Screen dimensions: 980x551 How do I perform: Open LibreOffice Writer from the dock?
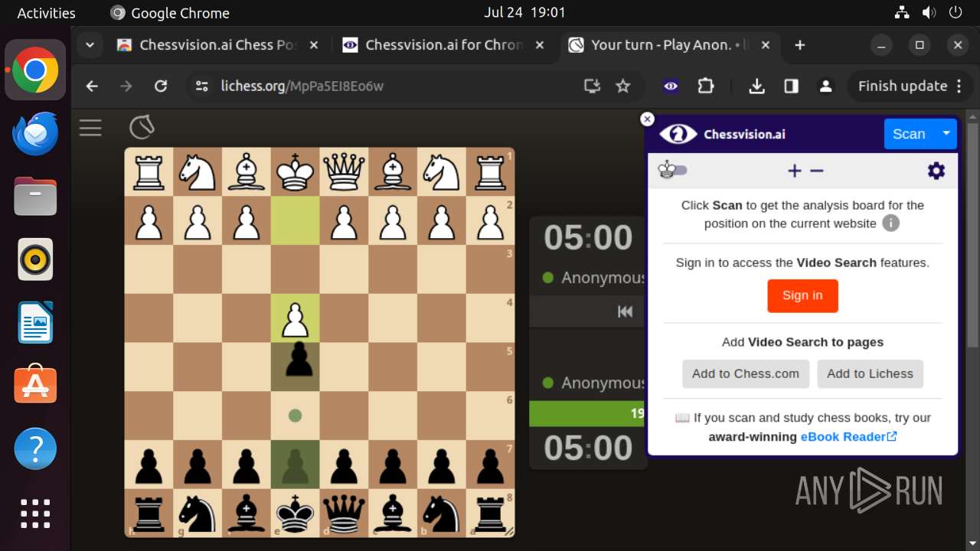pos(35,322)
